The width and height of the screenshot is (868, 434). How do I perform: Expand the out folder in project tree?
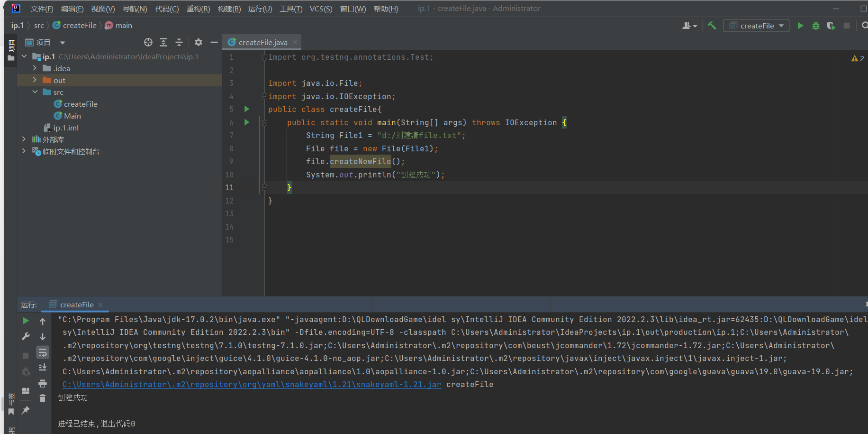[x=35, y=80]
